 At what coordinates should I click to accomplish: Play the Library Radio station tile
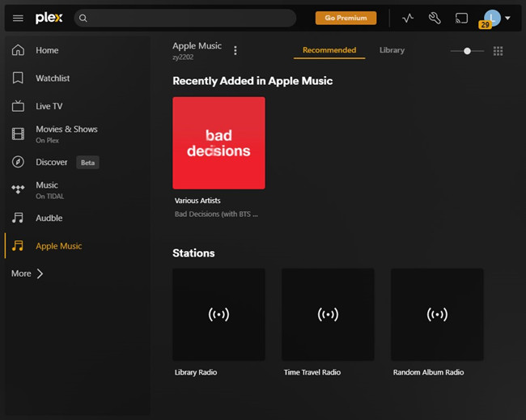click(x=218, y=315)
